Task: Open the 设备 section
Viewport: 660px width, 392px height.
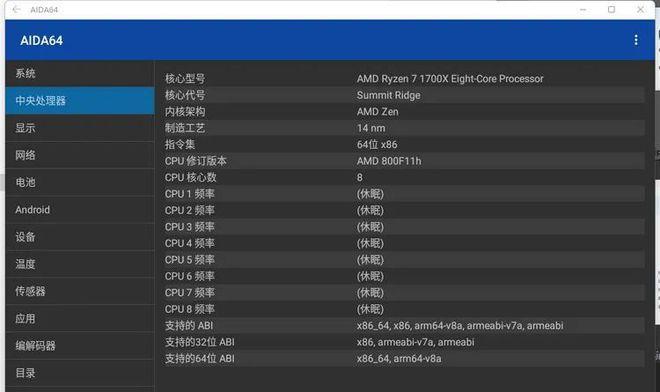Action: point(80,237)
